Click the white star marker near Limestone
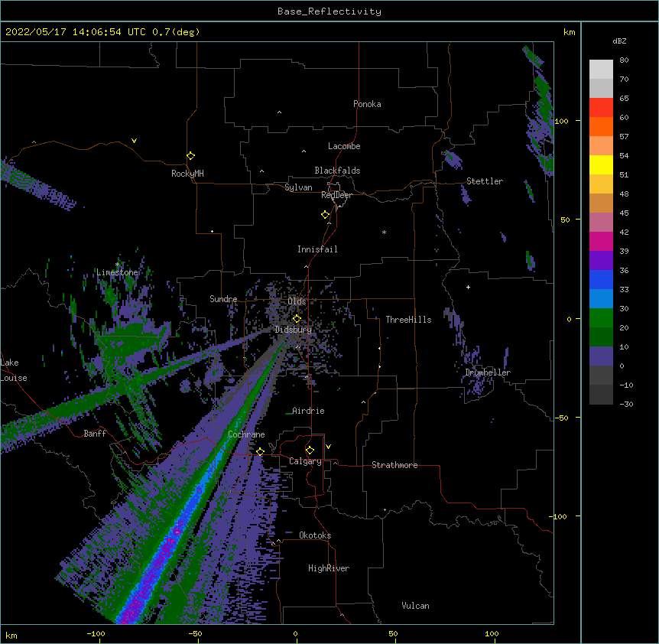 (117, 265)
